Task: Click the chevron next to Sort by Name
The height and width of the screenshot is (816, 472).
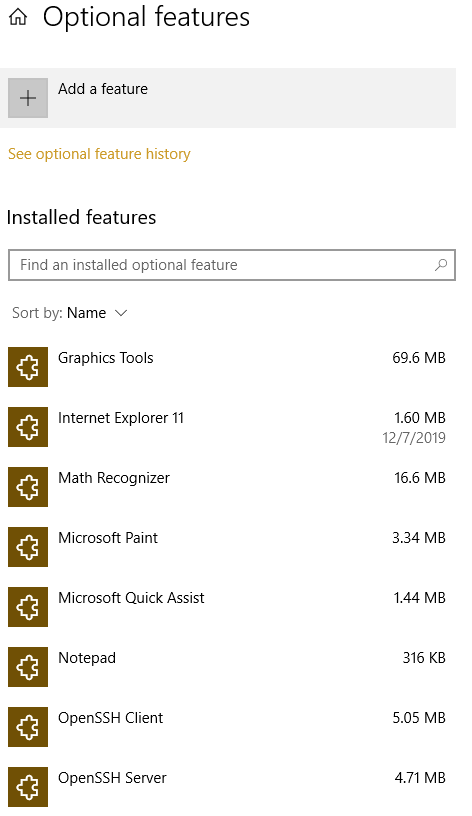Action: [121, 313]
